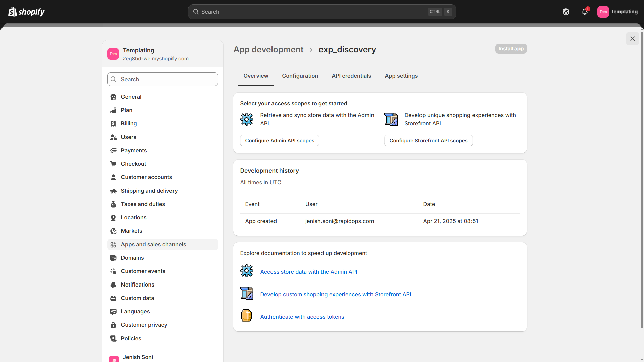This screenshot has height=362, width=644.
Task: Open Authenticate with access tokens link
Action: (302, 317)
